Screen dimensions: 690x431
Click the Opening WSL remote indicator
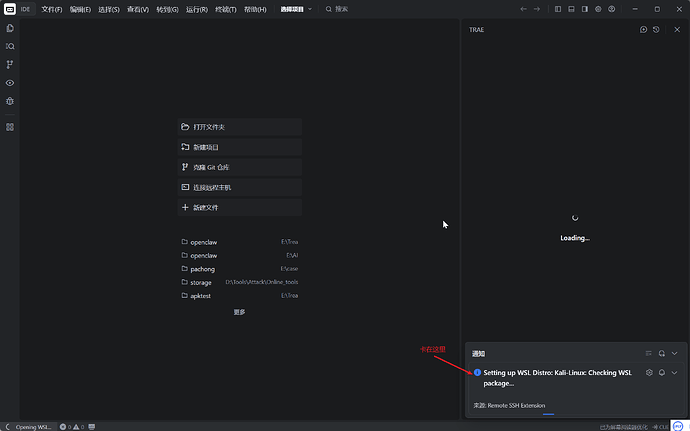pyautogui.click(x=28, y=427)
